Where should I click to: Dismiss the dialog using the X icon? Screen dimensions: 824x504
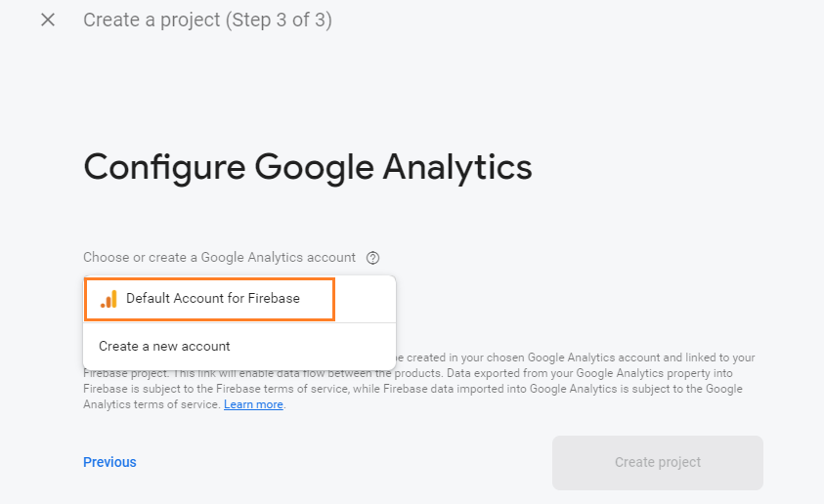48,20
